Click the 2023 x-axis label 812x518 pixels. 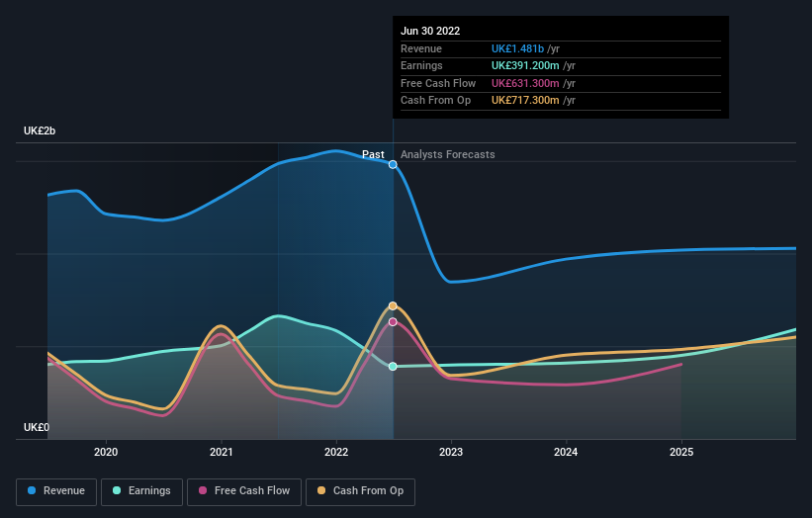coord(451,452)
